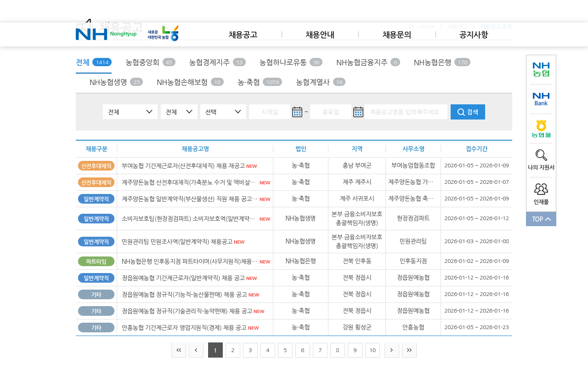Click the 파트타임 badge

[96, 261]
